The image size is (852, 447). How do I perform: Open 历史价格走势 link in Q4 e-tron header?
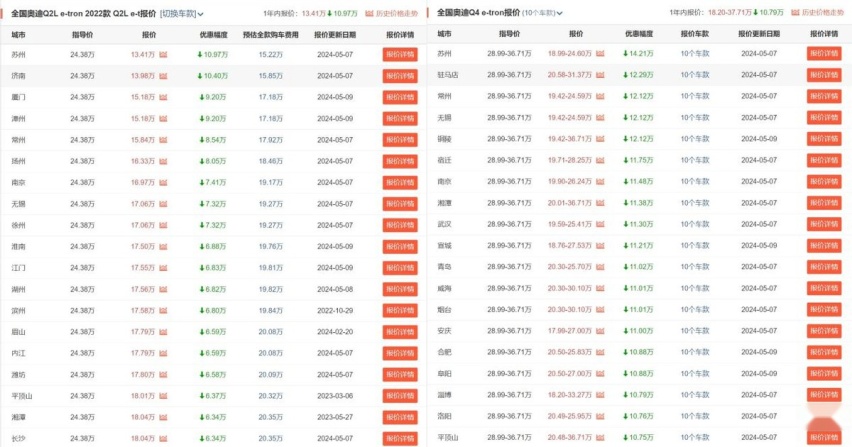[817, 12]
